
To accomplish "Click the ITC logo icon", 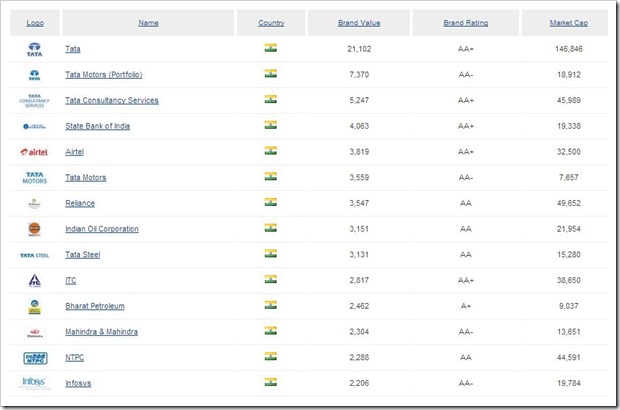I will click(34, 280).
